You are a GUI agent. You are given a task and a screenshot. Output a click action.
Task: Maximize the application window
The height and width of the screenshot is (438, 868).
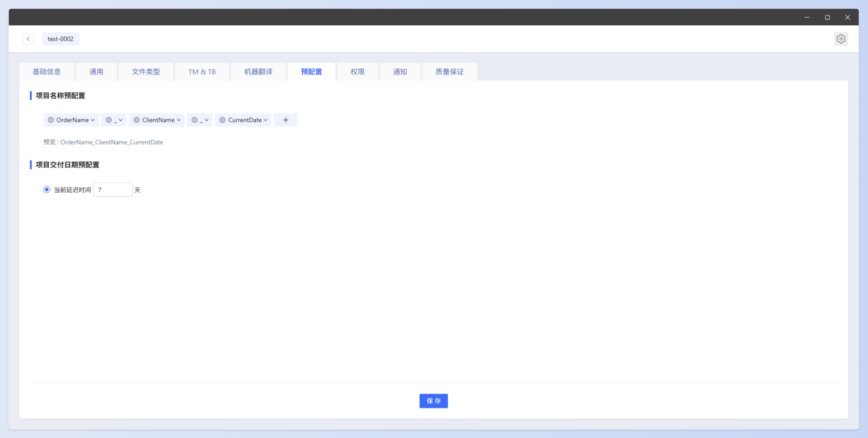pos(827,17)
